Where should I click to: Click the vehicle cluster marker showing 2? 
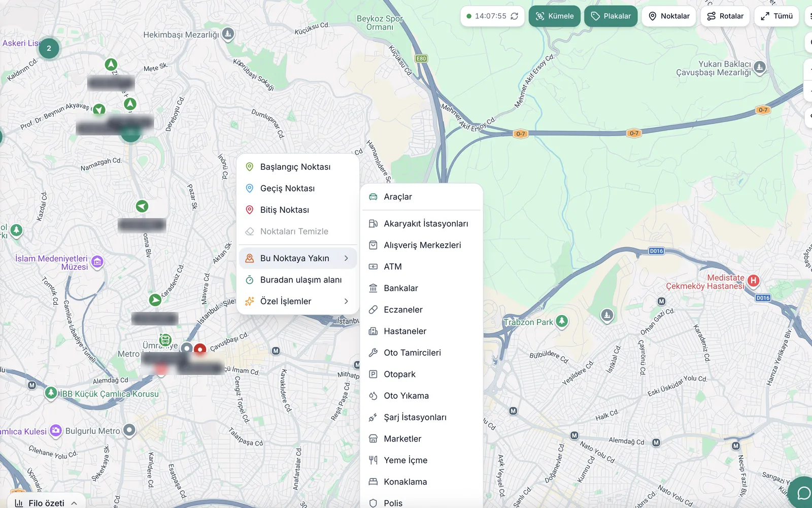[49, 48]
